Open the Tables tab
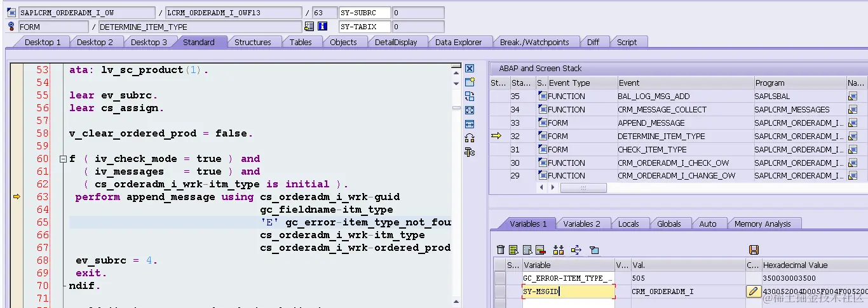Screen dimensions: 868x308 pyautogui.click(x=301, y=42)
